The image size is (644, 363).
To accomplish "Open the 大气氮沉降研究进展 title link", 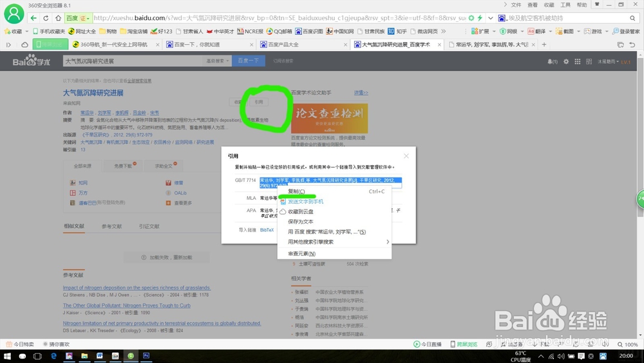I will click(93, 93).
